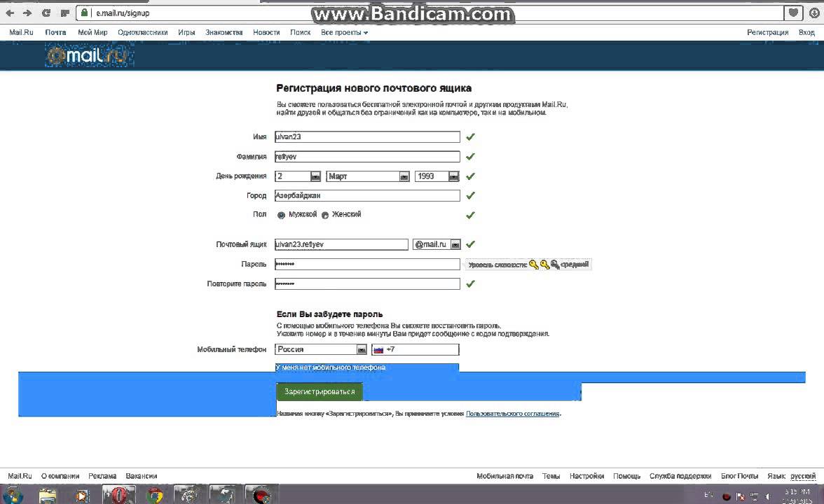
Task: Open the Блог Почты footer link
Action: 739,476
